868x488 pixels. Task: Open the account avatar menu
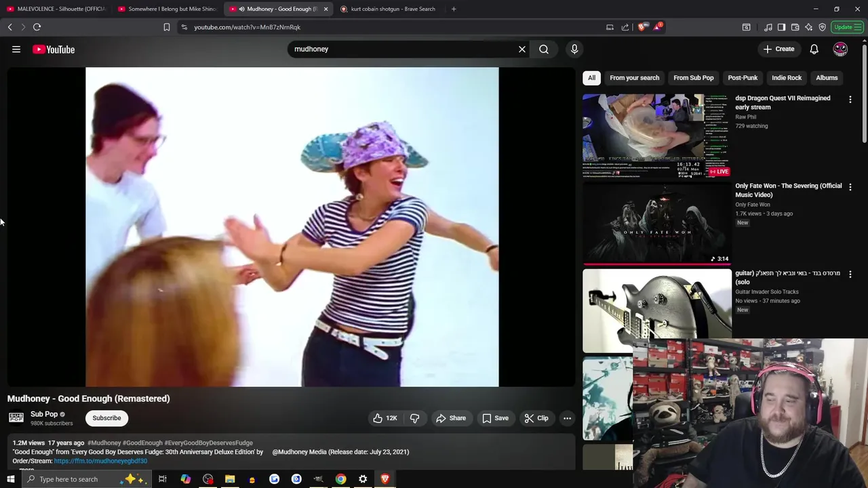click(x=840, y=49)
